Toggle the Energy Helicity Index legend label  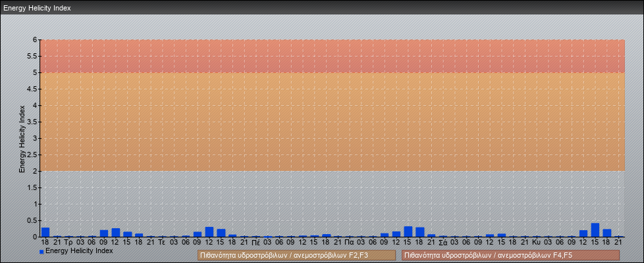click(x=79, y=251)
